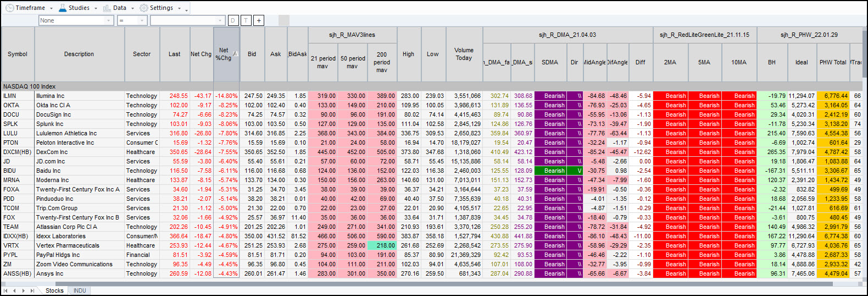
Task: Select the sjh_R_RedLiteGreenLite_21.11.15 group header
Action: tap(704, 35)
